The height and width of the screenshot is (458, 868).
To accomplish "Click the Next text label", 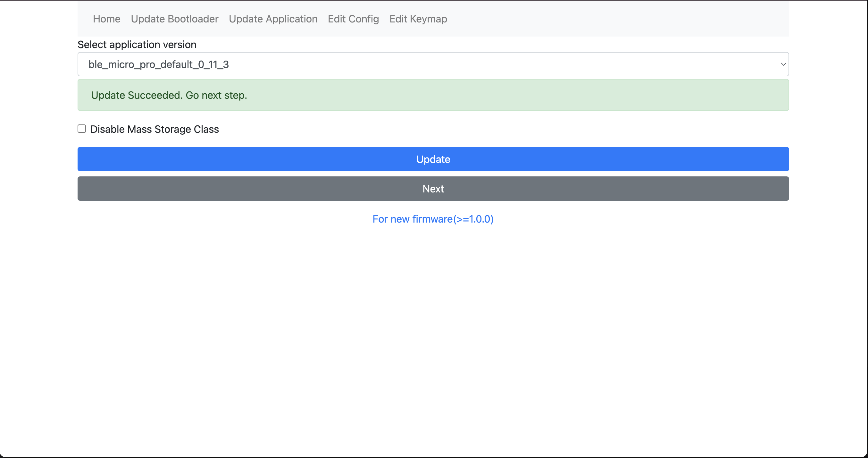I will tap(433, 189).
